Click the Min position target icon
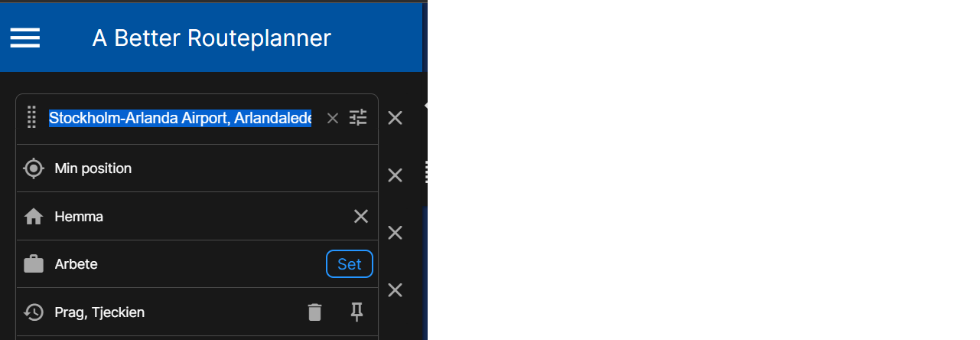This screenshot has height=340, width=980. [x=34, y=168]
